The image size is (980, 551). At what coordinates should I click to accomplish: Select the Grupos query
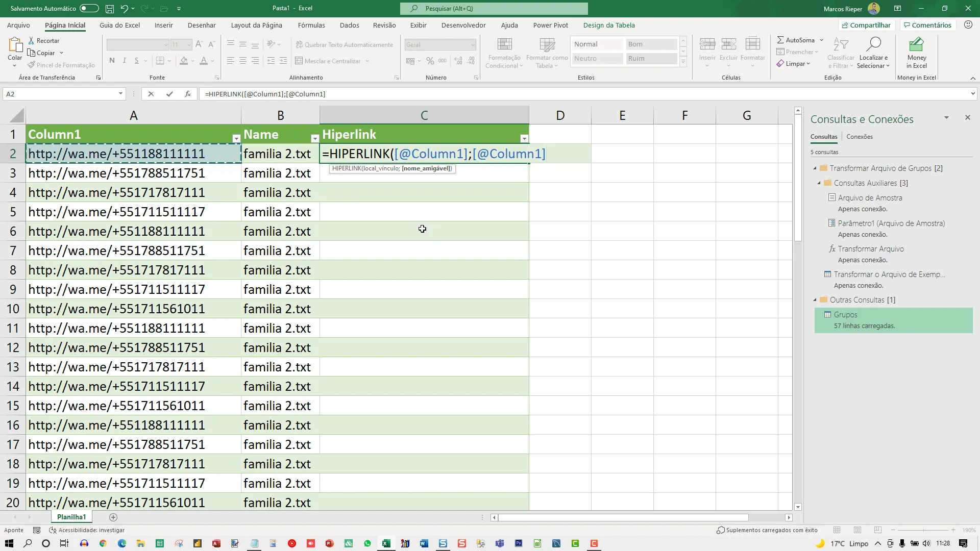click(893, 320)
